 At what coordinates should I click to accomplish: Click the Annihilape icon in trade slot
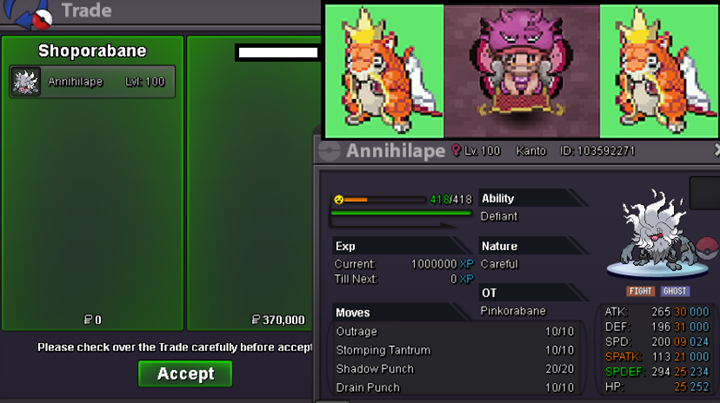(26, 82)
